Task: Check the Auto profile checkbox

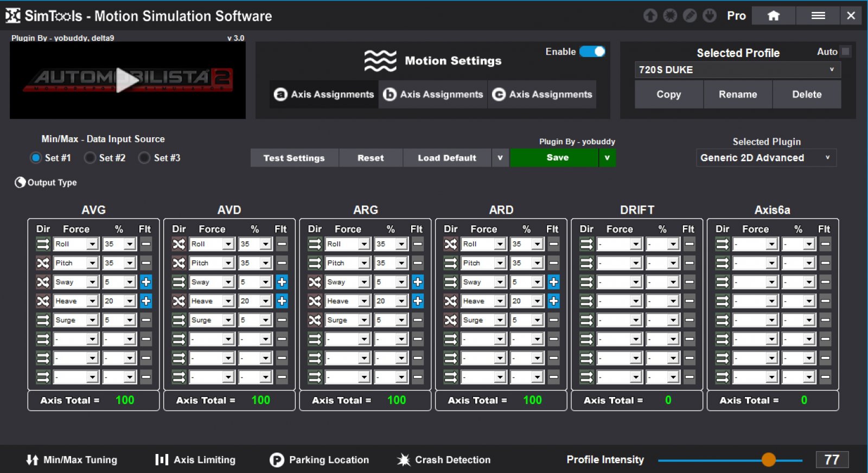Action: tap(845, 52)
